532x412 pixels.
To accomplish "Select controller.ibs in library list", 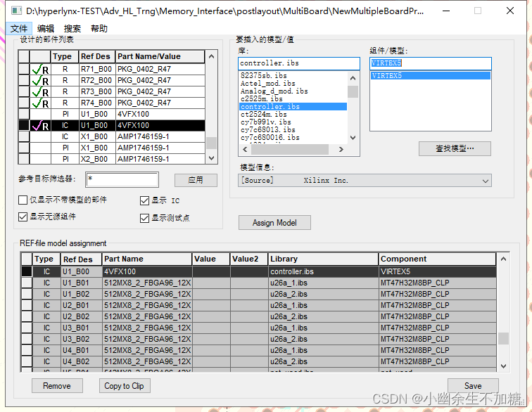I will coord(293,106).
